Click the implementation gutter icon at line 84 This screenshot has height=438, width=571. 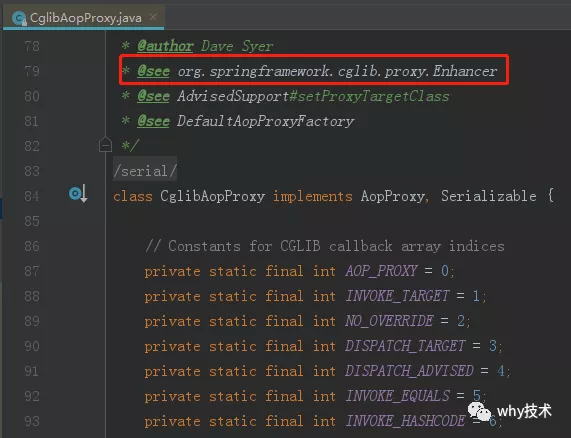[x=78, y=193]
